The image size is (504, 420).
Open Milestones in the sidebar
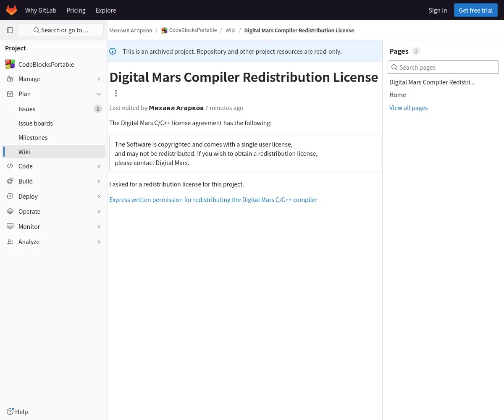click(53, 137)
